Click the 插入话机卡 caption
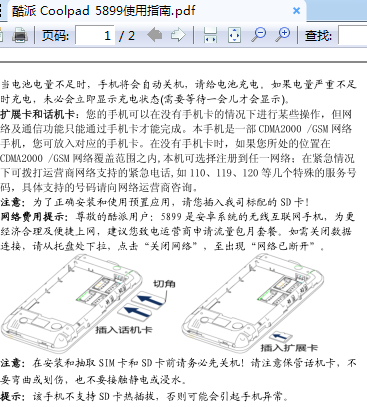The height and width of the screenshot is (407, 367). (124, 330)
